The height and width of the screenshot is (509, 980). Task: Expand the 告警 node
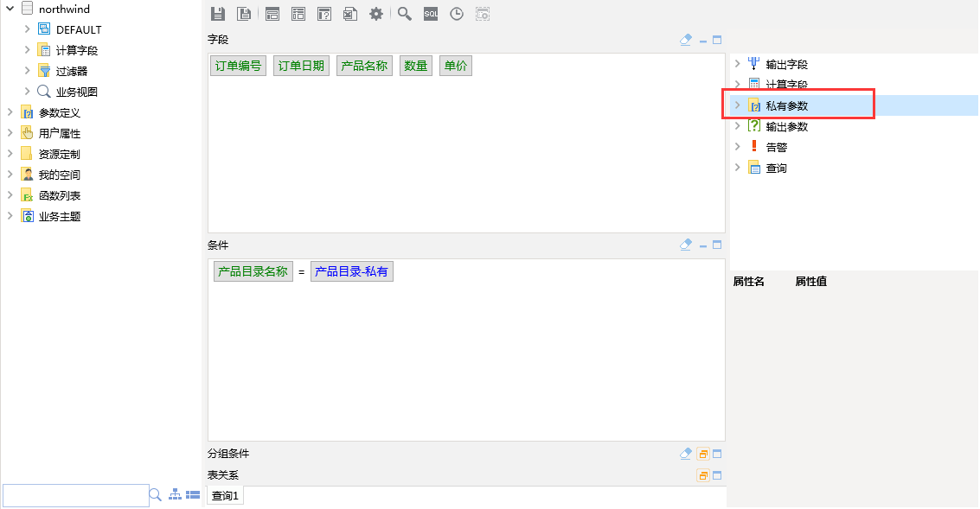click(738, 147)
